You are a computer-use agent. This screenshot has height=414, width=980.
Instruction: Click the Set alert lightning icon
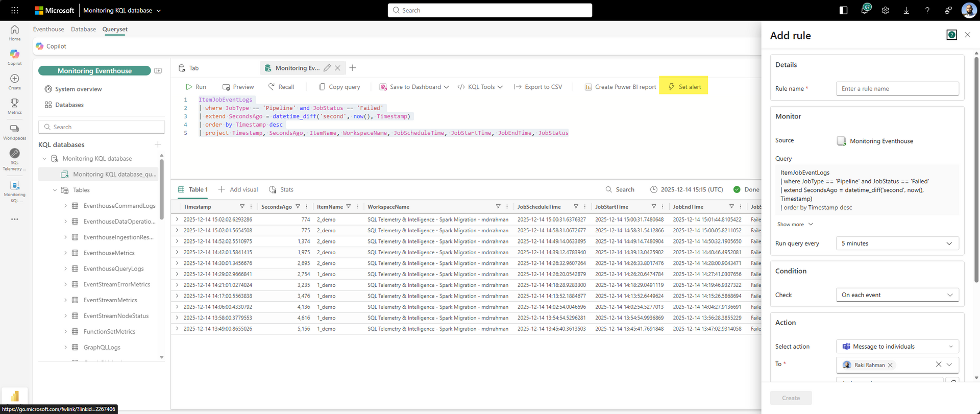(672, 87)
